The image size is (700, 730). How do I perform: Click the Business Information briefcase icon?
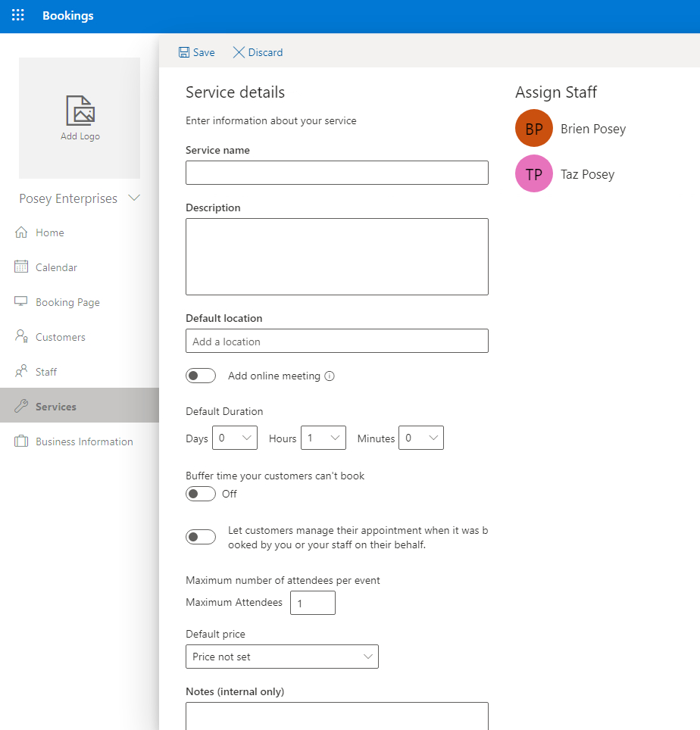(x=21, y=441)
